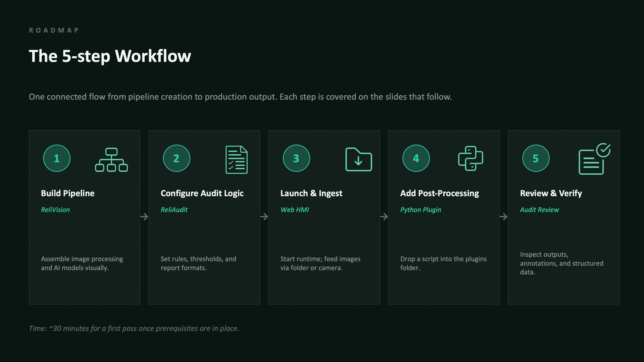
Task: Click the verified document icon in Review & Verify
Action: pyautogui.click(x=595, y=159)
